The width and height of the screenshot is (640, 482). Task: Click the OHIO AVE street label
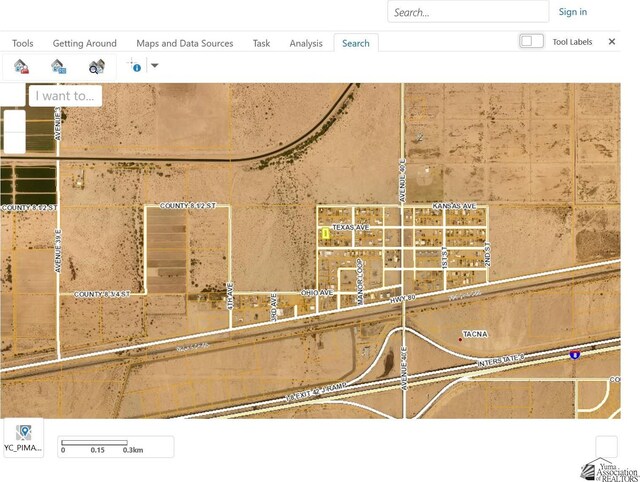click(317, 293)
